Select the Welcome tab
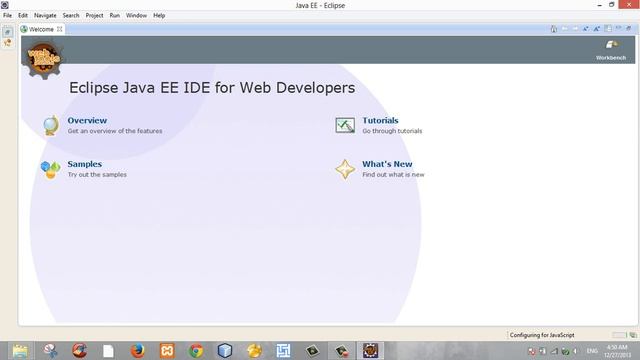Viewport: 640px width, 360px height. [x=41, y=29]
